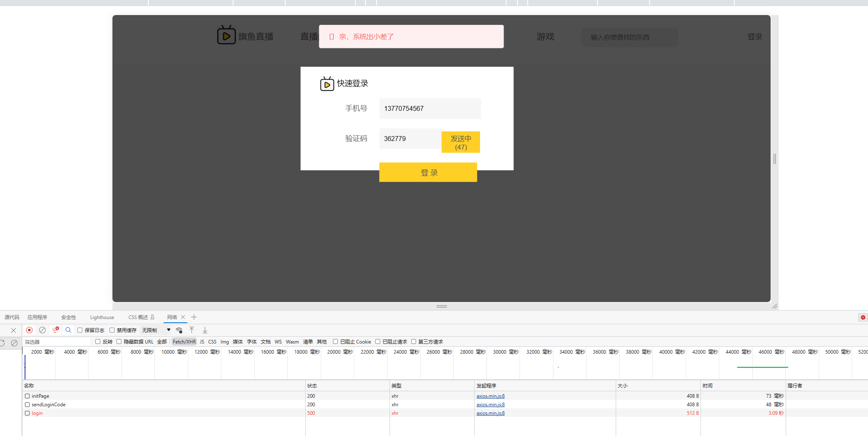The width and height of the screenshot is (868, 436).
Task: Switch to the 源代码 DevTools tab
Action: coord(12,317)
